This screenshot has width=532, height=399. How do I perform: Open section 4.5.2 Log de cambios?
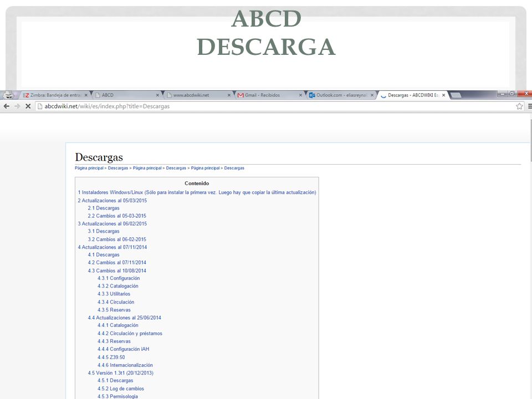point(121,388)
